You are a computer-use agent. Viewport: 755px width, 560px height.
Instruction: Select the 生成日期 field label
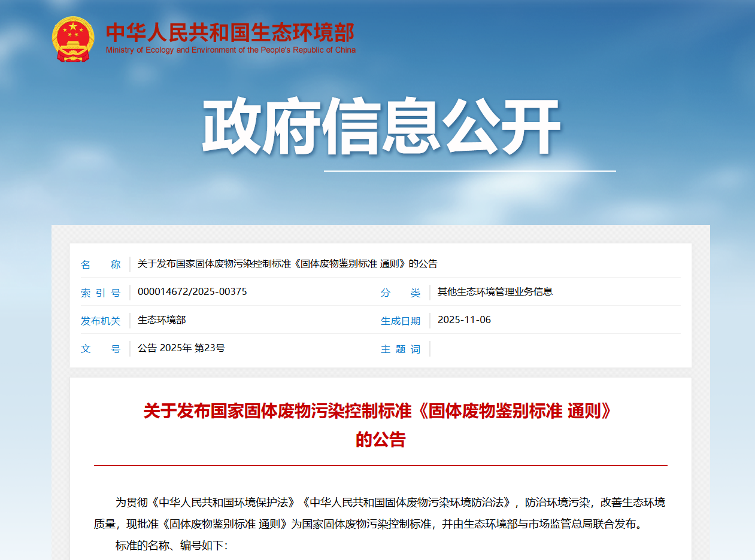pyautogui.click(x=401, y=321)
